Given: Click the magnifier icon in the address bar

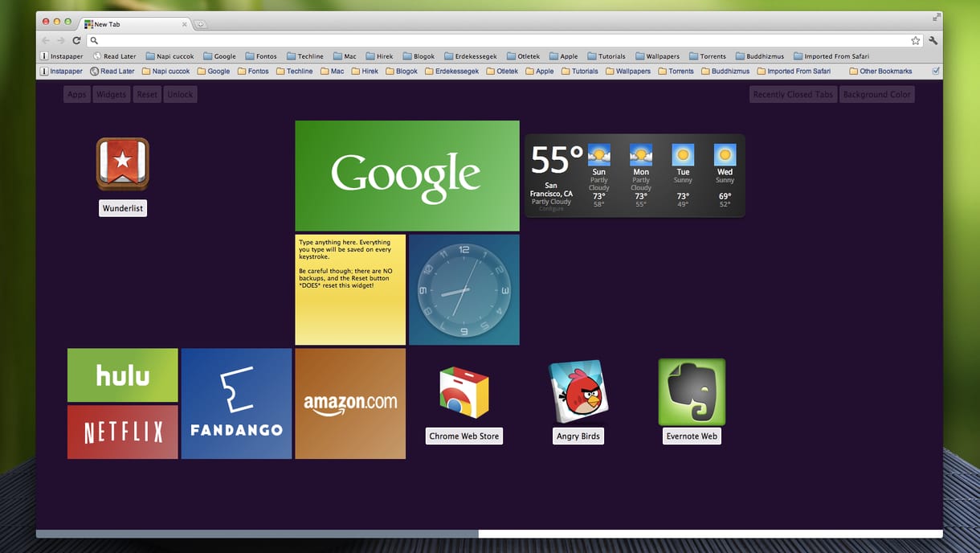Looking at the screenshot, I should pyautogui.click(x=94, y=40).
